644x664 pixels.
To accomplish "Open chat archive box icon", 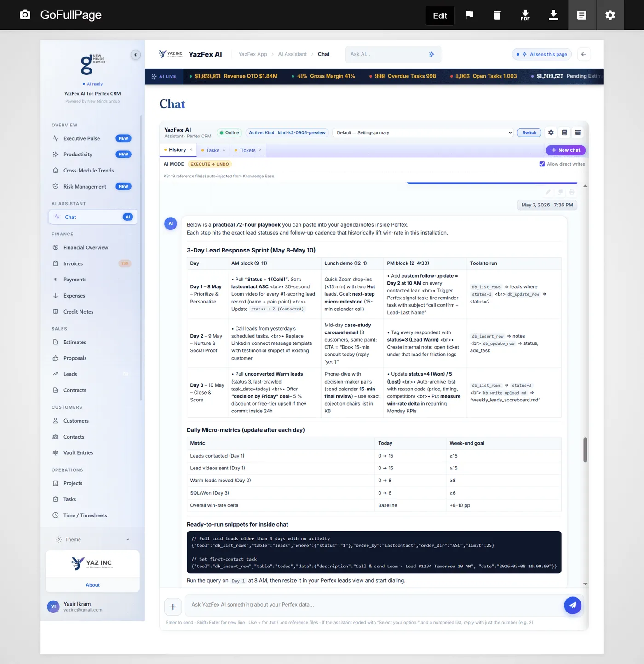I will (578, 132).
